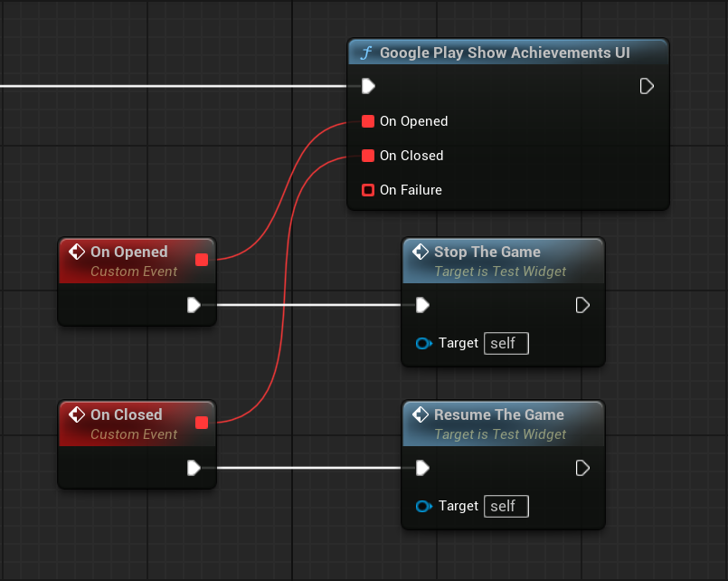Screen dimensions: 728x581
Task: Click the input execution pin on Stop The Game
Action: coord(422,305)
